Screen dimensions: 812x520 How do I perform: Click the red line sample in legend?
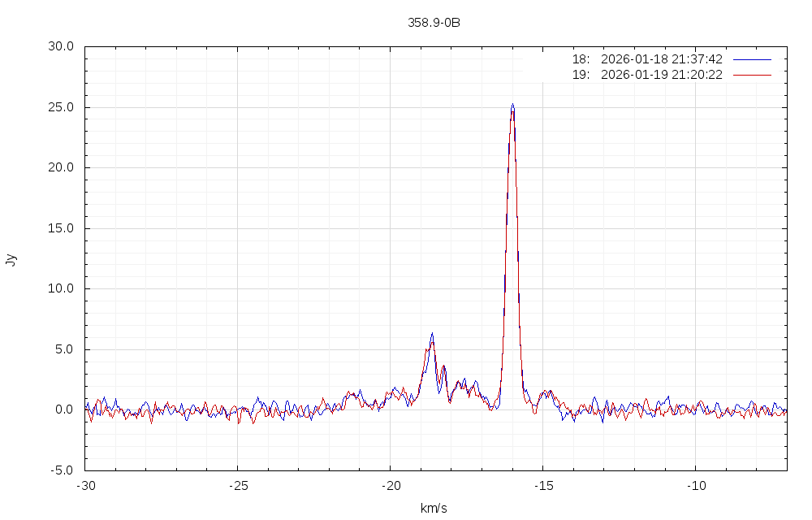point(752,75)
